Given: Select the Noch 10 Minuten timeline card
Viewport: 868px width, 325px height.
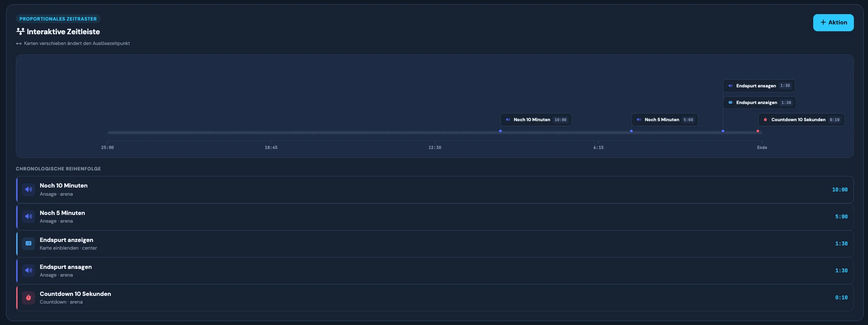Looking at the screenshot, I should (536, 120).
